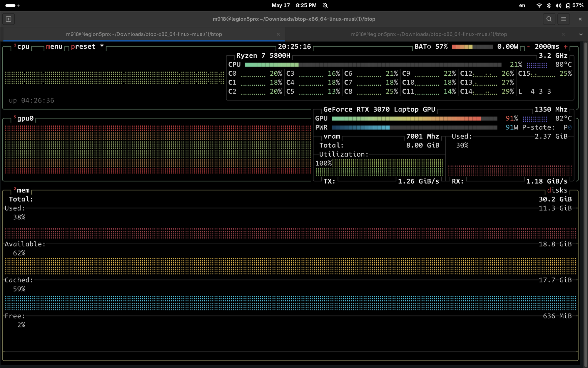Switch to the second btop terminal tab

(429, 34)
